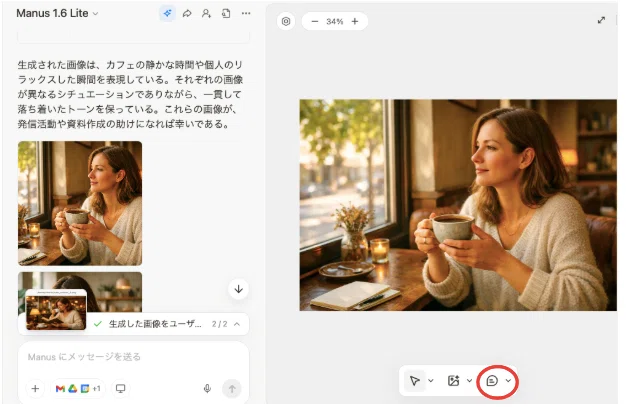The height and width of the screenshot is (407, 626).
Task: Open first cafe woman image thumbnail
Action: pyautogui.click(x=80, y=203)
